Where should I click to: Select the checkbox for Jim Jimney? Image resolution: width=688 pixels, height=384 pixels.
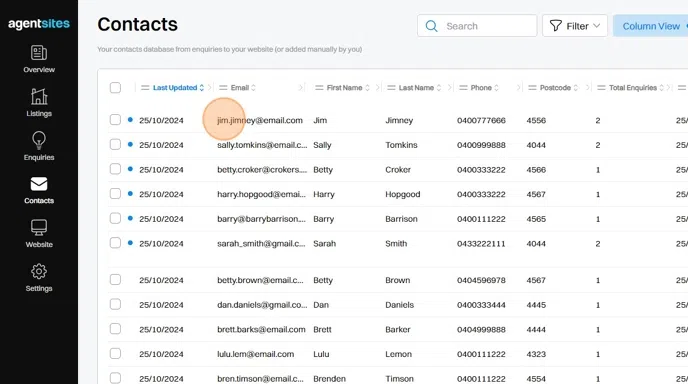click(x=115, y=120)
